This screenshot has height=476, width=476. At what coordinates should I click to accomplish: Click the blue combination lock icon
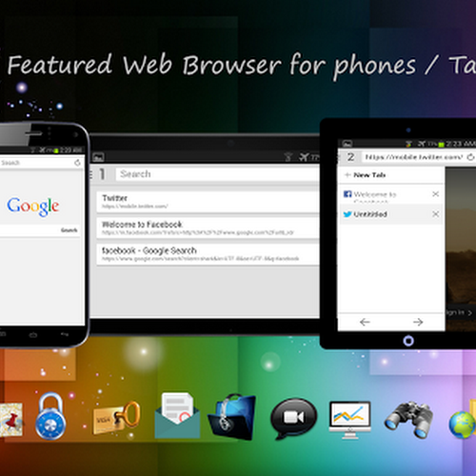pyautogui.click(x=50, y=416)
